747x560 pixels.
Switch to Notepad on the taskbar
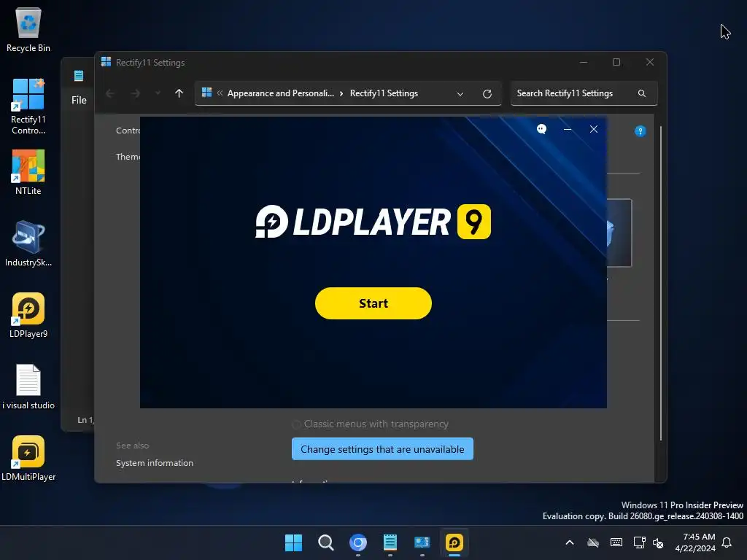390,542
